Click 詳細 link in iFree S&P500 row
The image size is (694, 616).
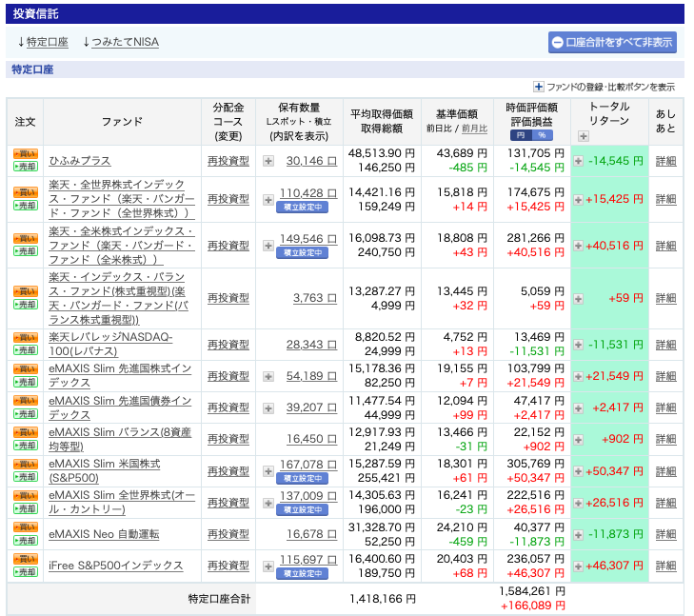[x=665, y=566]
